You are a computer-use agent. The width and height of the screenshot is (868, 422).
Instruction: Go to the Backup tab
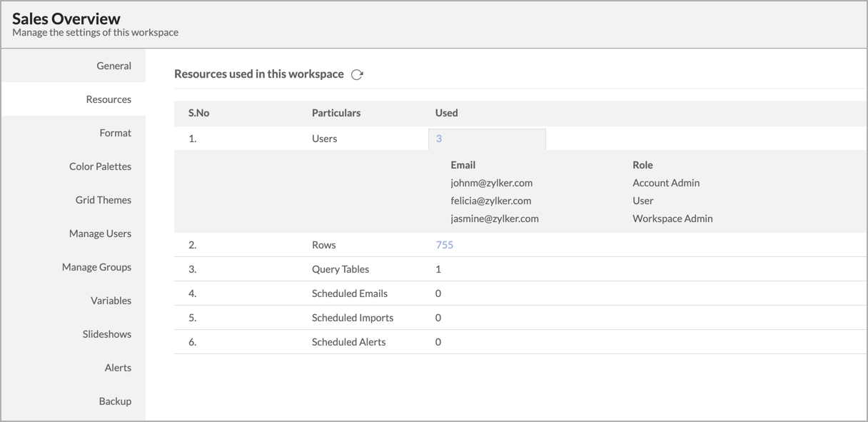pyautogui.click(x=115, y=401)
